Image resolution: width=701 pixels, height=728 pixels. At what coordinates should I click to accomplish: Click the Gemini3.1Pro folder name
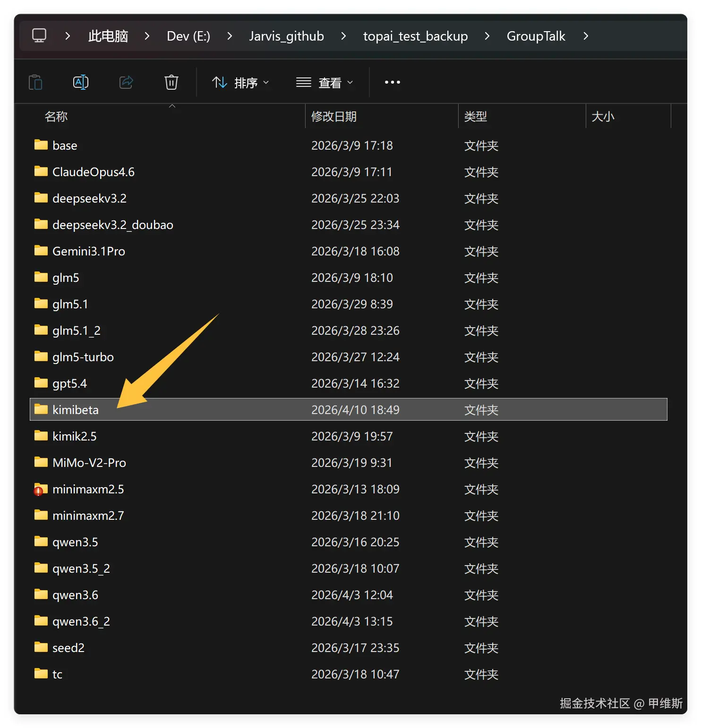click(89, 251)
